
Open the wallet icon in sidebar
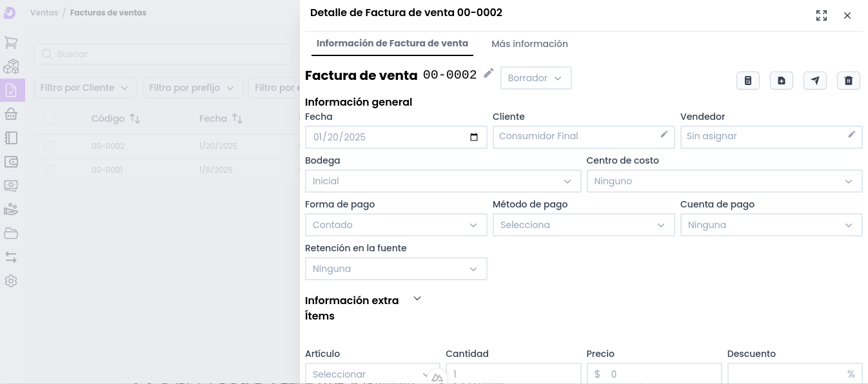pyautogui.click(x=11, y=162)
